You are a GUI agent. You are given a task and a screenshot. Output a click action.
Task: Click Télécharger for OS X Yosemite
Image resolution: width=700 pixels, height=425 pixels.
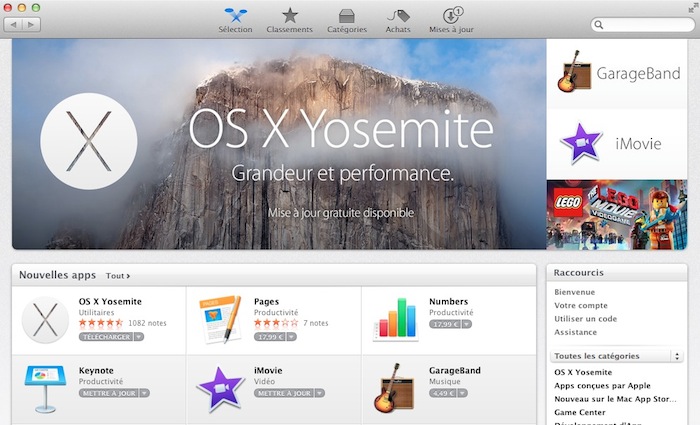[x=106, y=337]
